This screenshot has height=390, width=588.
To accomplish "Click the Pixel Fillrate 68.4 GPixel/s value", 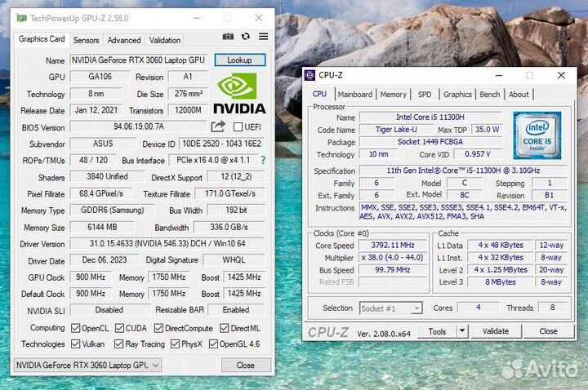I will coord(101,193).
